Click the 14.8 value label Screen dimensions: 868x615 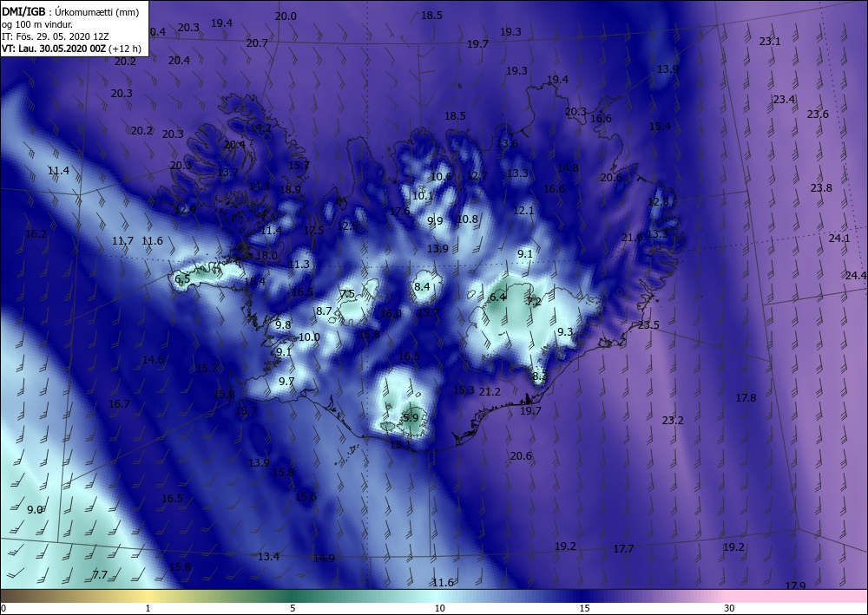[x=568, y=168]
